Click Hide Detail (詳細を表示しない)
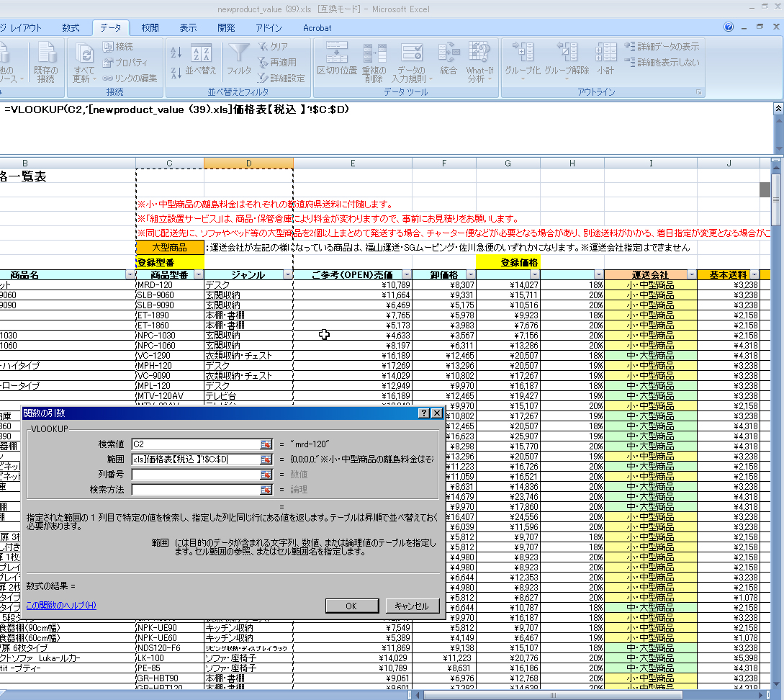This screenshot has height=700, width=784. click(662, 63)
